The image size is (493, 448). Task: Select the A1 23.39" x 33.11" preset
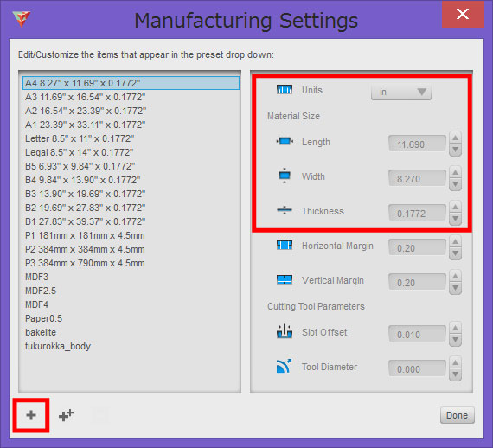pos(131,125)
